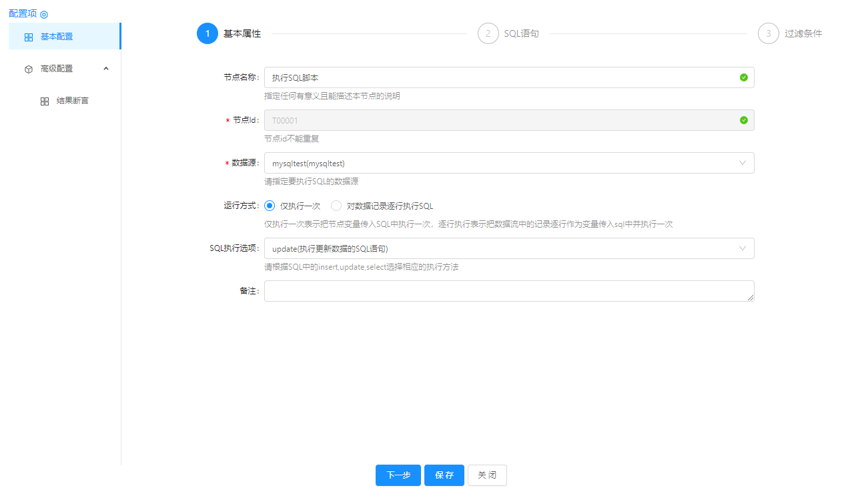This screenshot has width=868, height=500.
Task: Click the grid icon next to 基本配置
Action: (29, 37)
